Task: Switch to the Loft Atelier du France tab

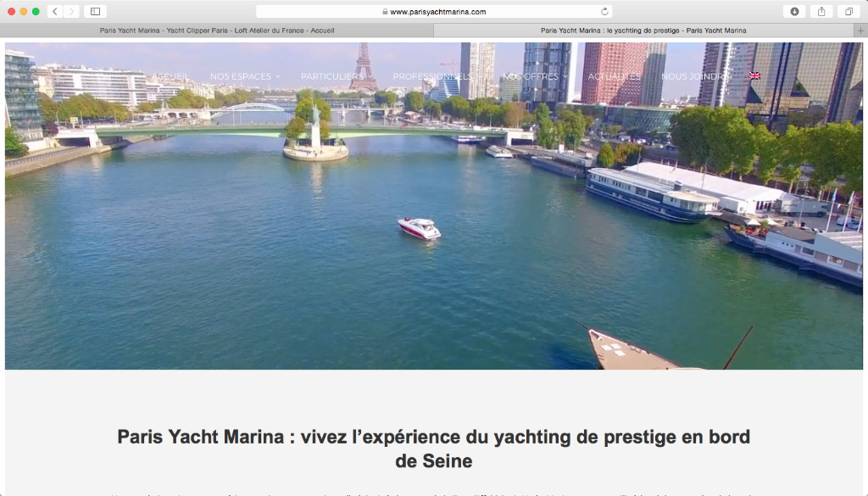Action: pos(217,31)
